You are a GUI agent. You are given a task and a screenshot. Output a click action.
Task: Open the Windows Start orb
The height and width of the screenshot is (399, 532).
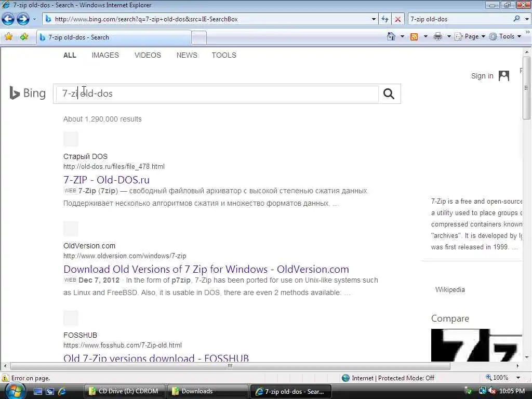pyautogui.click(x=15, y=391)
